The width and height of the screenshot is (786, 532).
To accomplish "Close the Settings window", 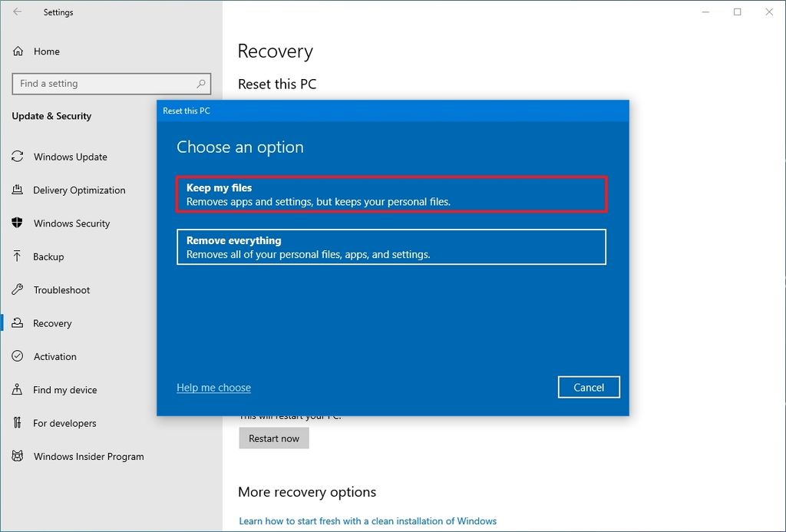I will click(769, 12).
